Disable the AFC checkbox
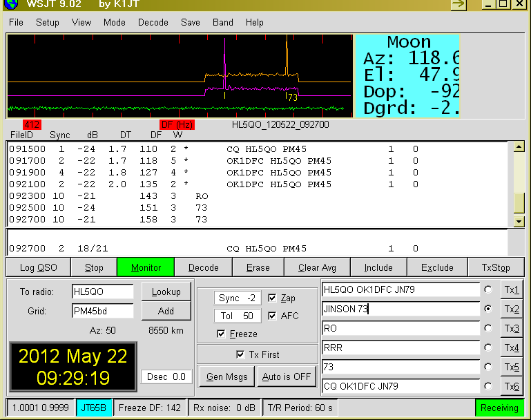This screenshot has height=420, width=531. point(272,316)
